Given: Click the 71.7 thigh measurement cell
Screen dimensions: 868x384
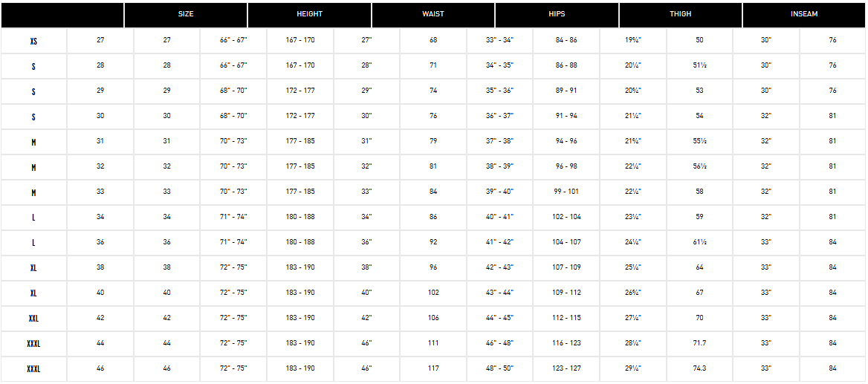Looking at the screenshot, I should pos(700,344).
